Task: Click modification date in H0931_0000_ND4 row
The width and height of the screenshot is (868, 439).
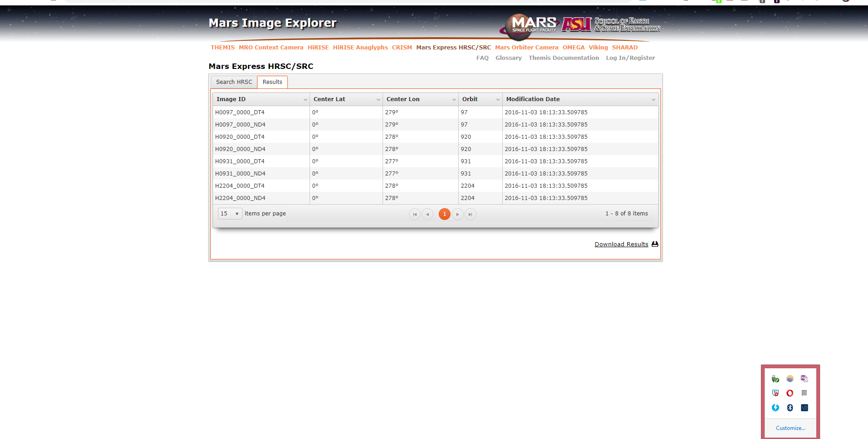Action: (546, 174)
